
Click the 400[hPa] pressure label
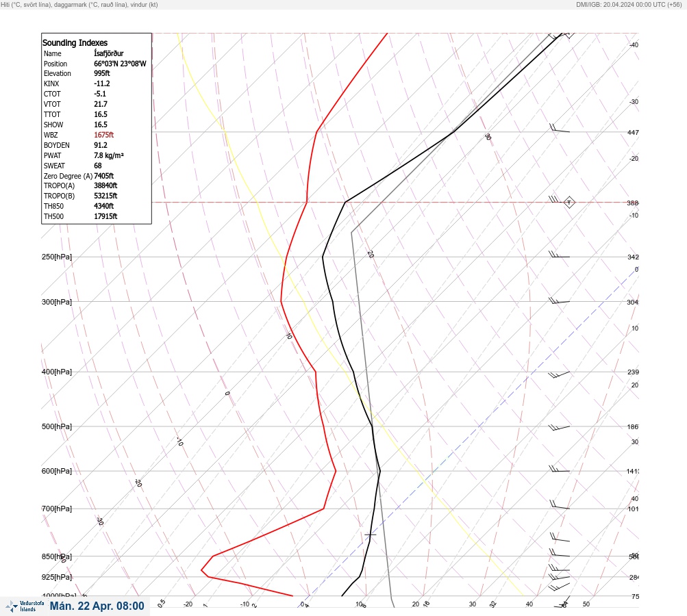tap(57, 372)
